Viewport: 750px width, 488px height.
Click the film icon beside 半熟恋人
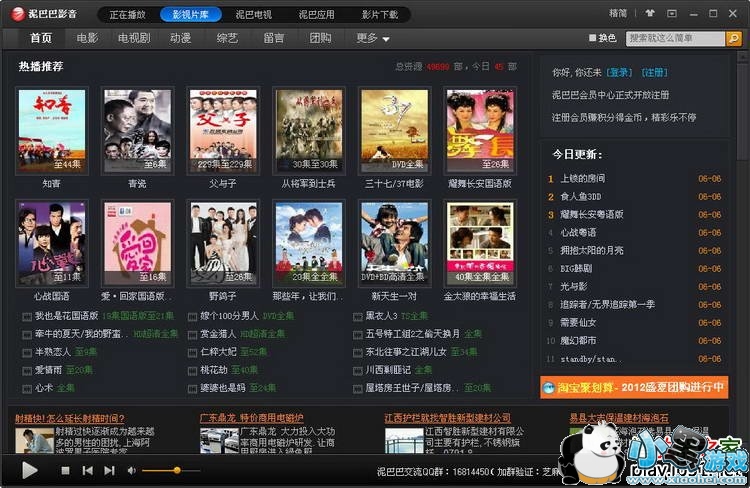pos(27,353)
